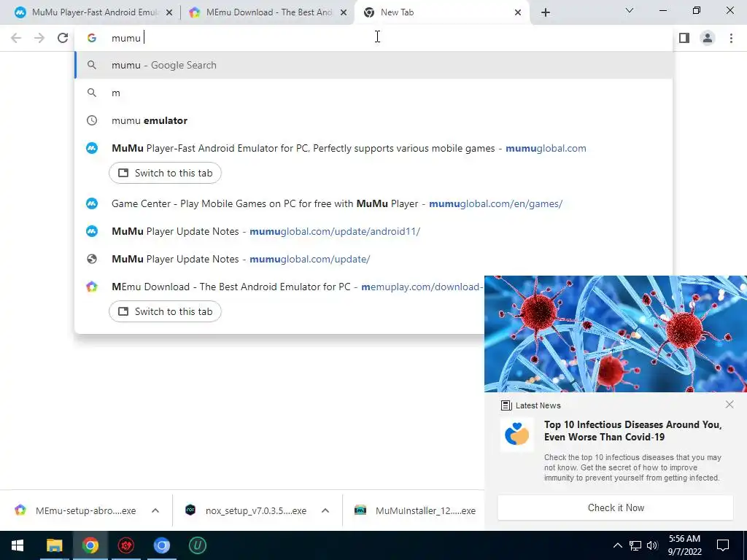Screen dimensions: 747x560
Task: Open the notification center icon
Action: [723, 545]
